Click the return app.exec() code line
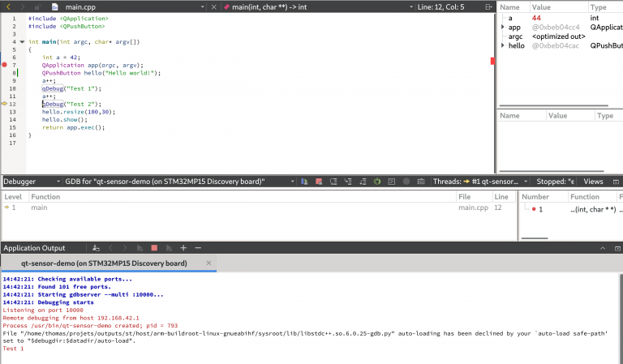 (74, 127)
